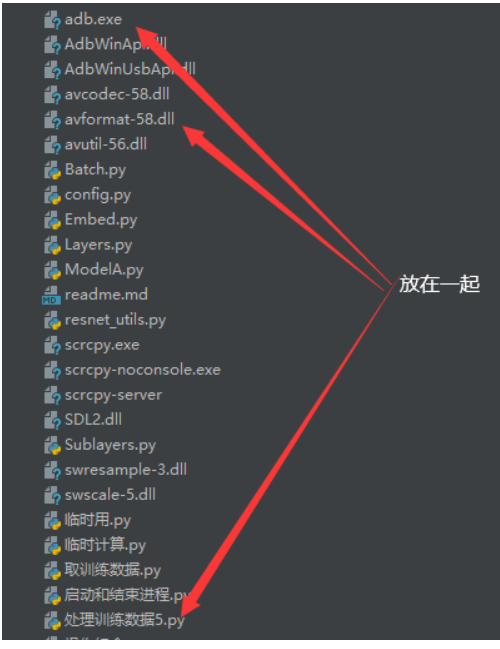This screenshot has width=500, height=649.
Task: Open the avformat-58.dll entry
Action: (120, 119)
